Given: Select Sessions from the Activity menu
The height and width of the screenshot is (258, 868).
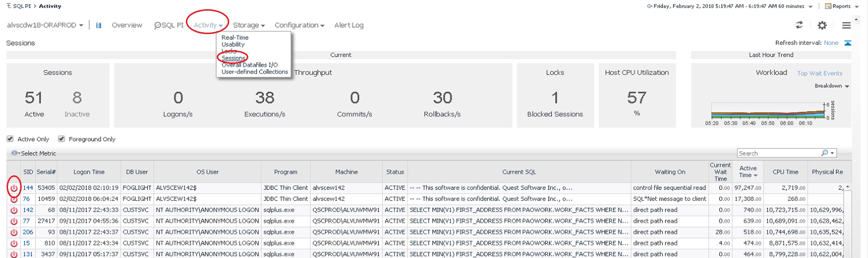Looking at the screenshot, I should tap(233, 58).
